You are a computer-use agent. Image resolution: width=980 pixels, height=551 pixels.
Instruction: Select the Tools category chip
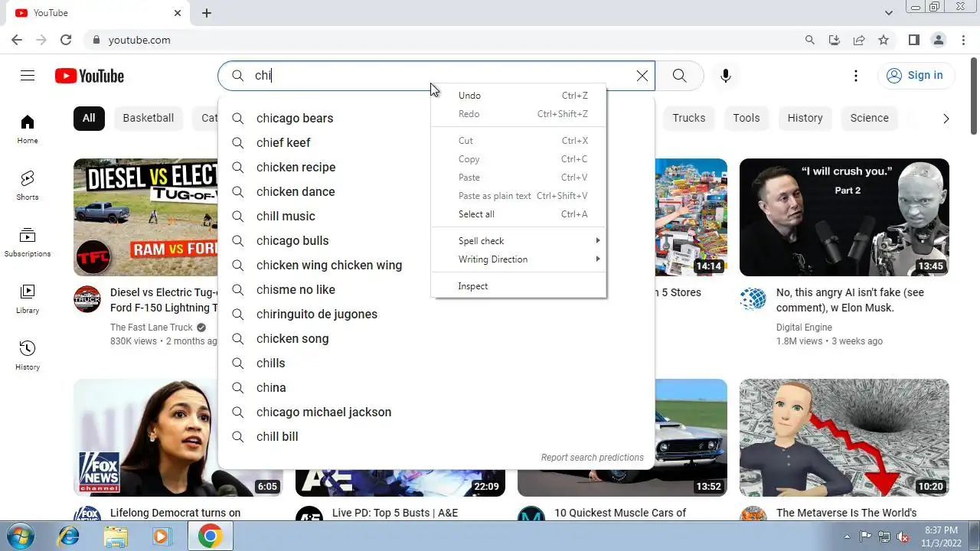[746, 118]
